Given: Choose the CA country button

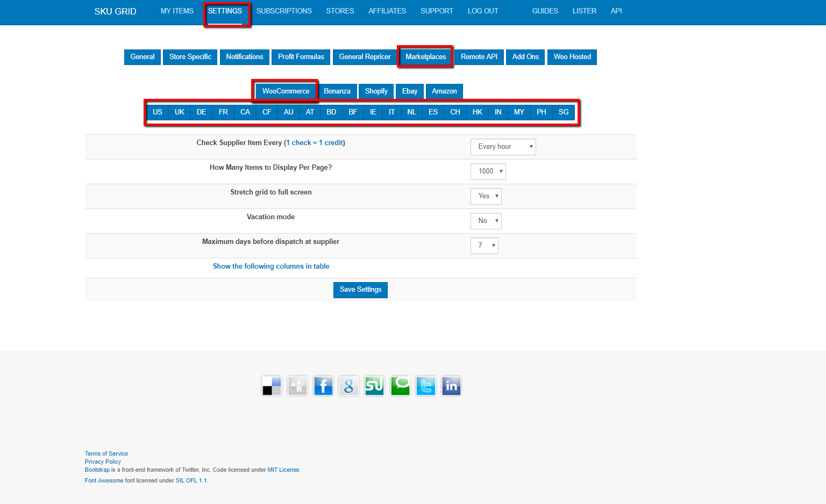Looking at the screenshot, I should coord(245,112).
